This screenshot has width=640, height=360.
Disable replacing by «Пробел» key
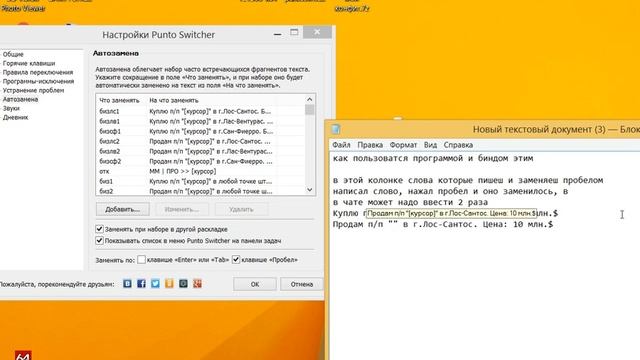tap(236, 260)
